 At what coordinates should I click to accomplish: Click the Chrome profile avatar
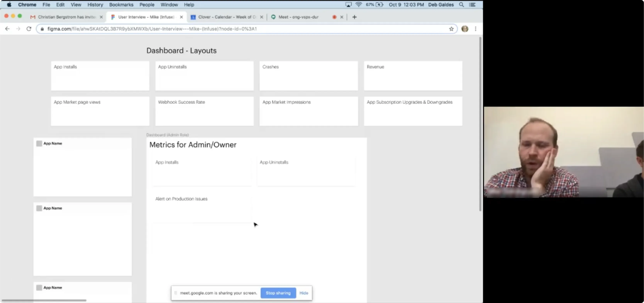point(465,29)
